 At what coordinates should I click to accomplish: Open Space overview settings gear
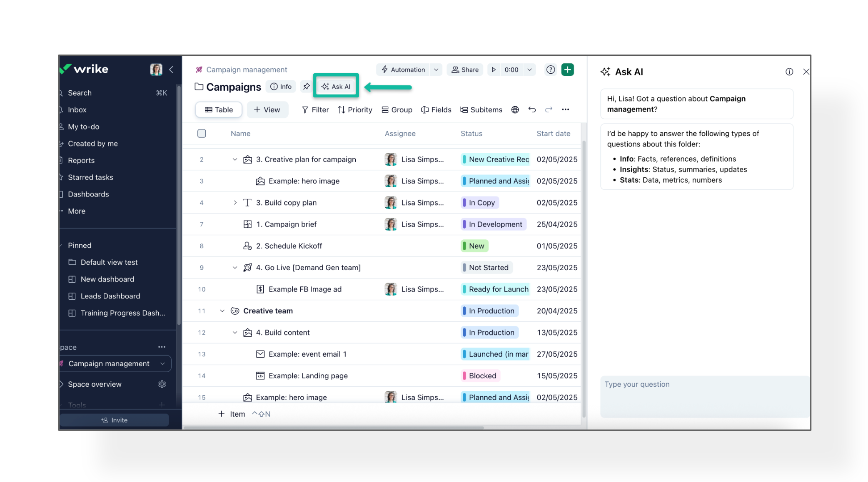pyautogui.click(x=162, y=384)
